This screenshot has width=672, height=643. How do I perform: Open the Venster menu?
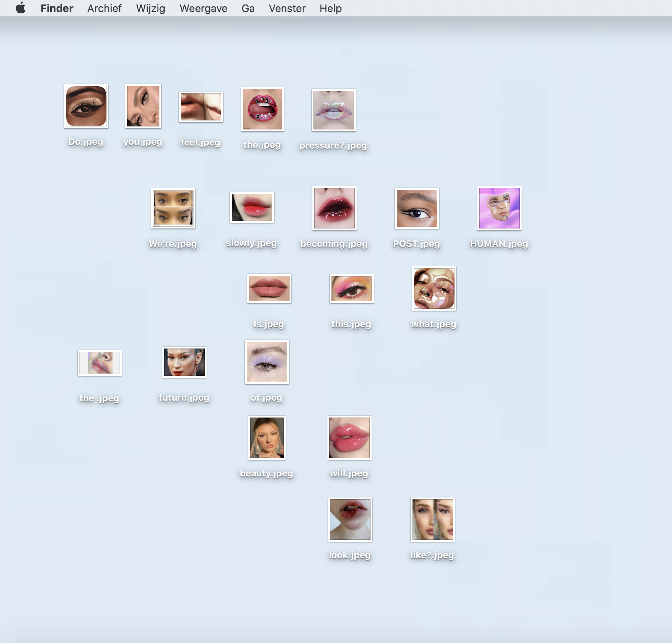coord(287,8)
